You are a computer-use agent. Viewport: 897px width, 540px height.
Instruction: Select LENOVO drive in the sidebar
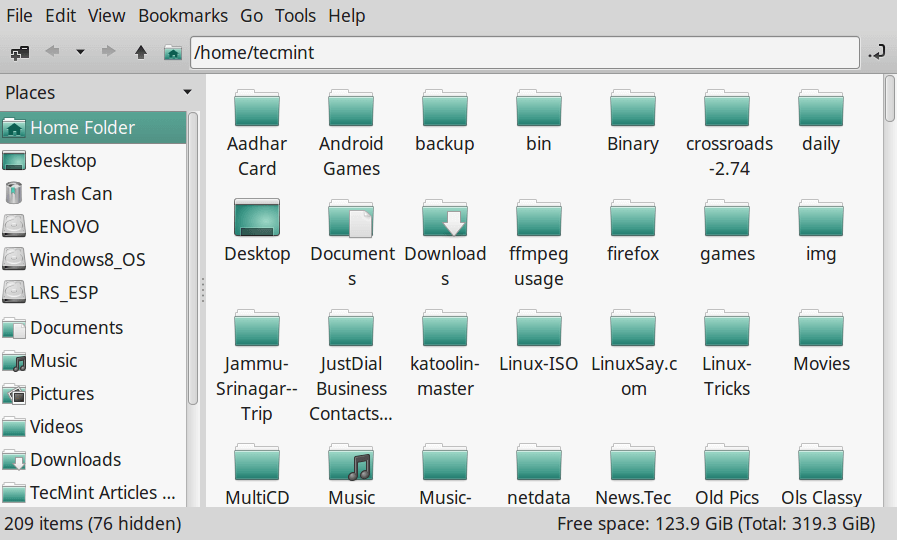[64, 227]
